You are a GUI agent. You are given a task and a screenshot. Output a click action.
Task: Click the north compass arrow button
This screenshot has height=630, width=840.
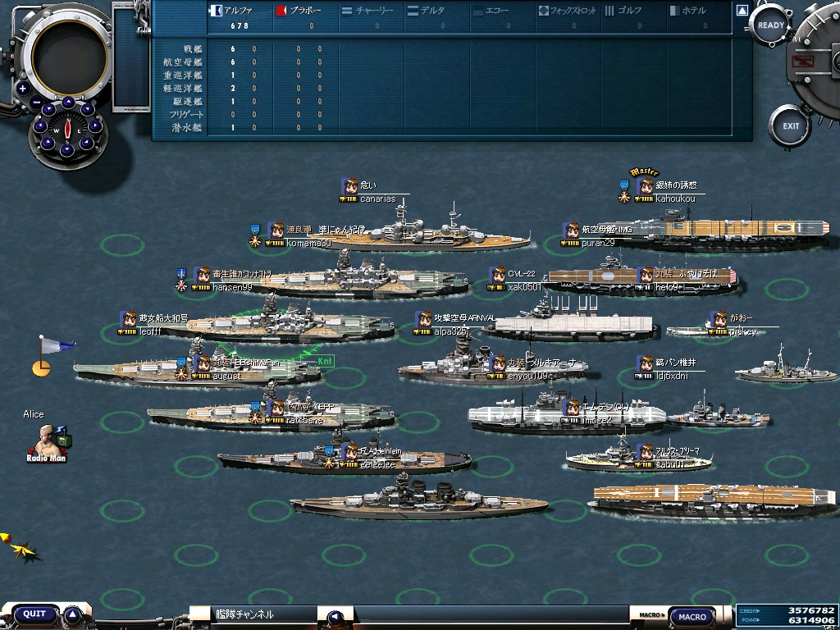[69, 103]
